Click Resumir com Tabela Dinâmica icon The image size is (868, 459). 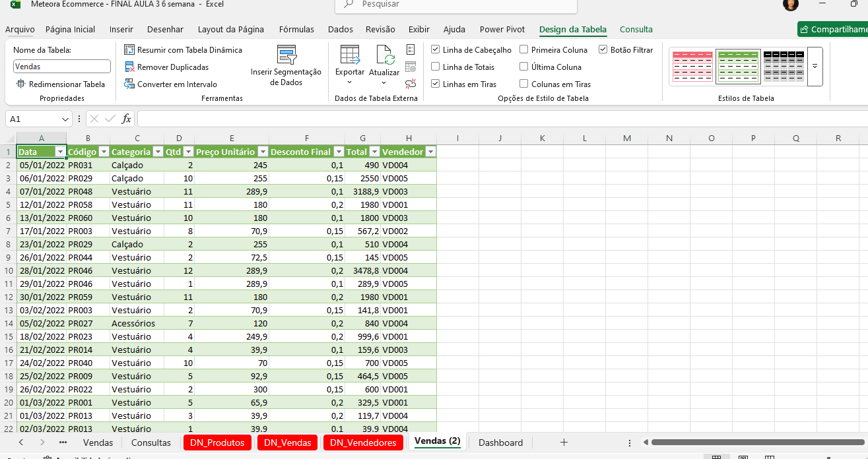(129, 50)
